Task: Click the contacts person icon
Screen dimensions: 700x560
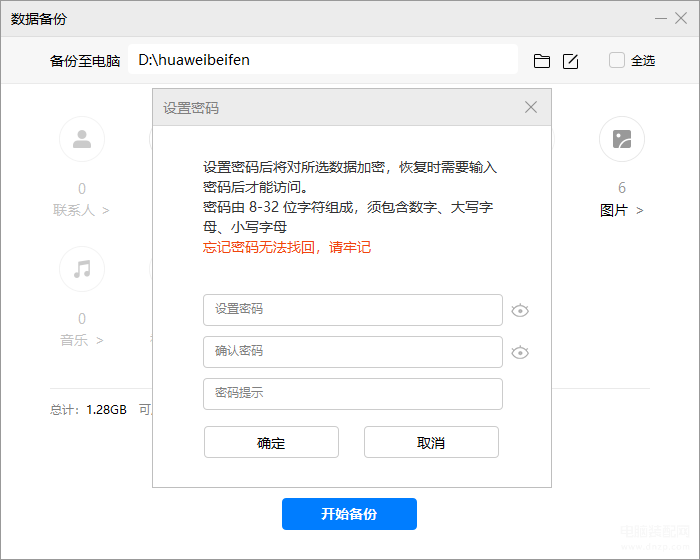Action: click(82, 139)
